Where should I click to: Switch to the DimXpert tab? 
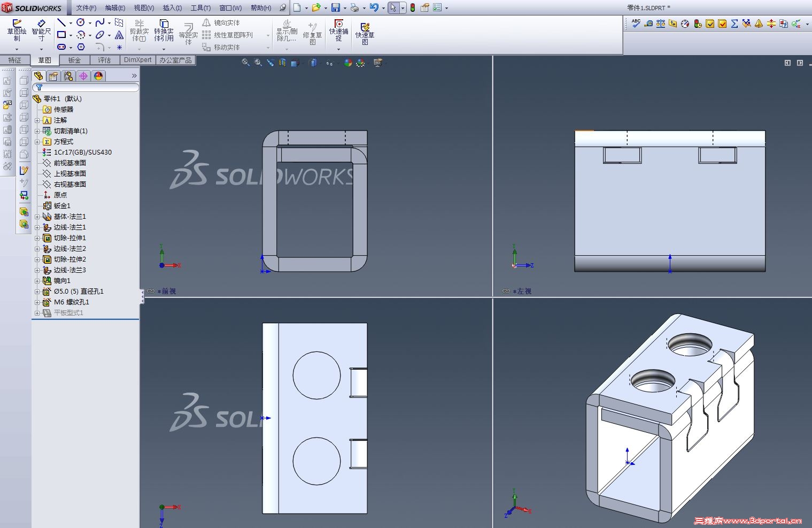tap(138, 60)
